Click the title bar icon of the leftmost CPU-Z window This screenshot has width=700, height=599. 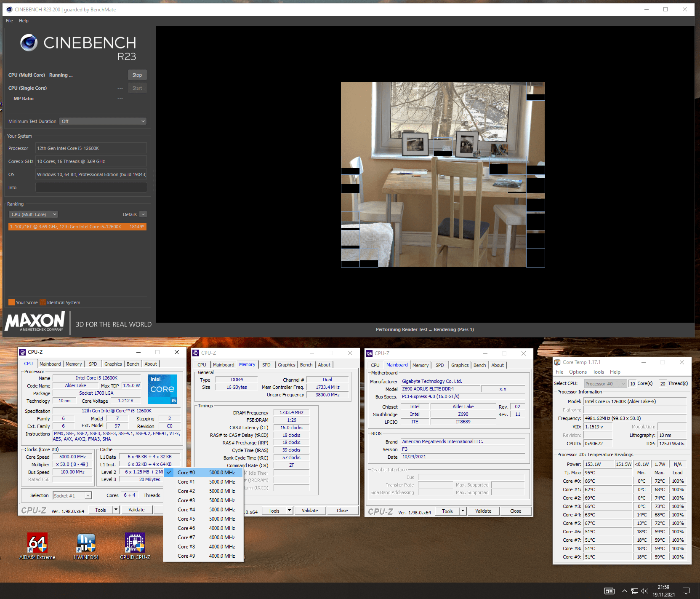(22, 352)
